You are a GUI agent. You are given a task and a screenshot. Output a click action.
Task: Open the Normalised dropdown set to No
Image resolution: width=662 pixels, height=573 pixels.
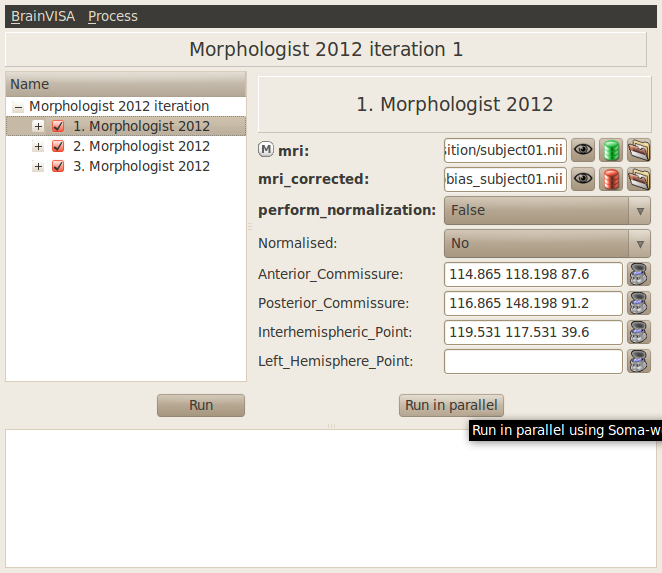coord(547,243)
